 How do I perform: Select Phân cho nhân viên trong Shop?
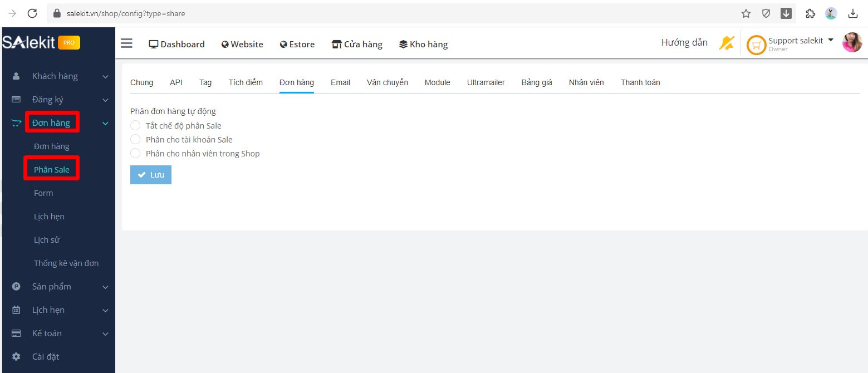coord(135,154)
